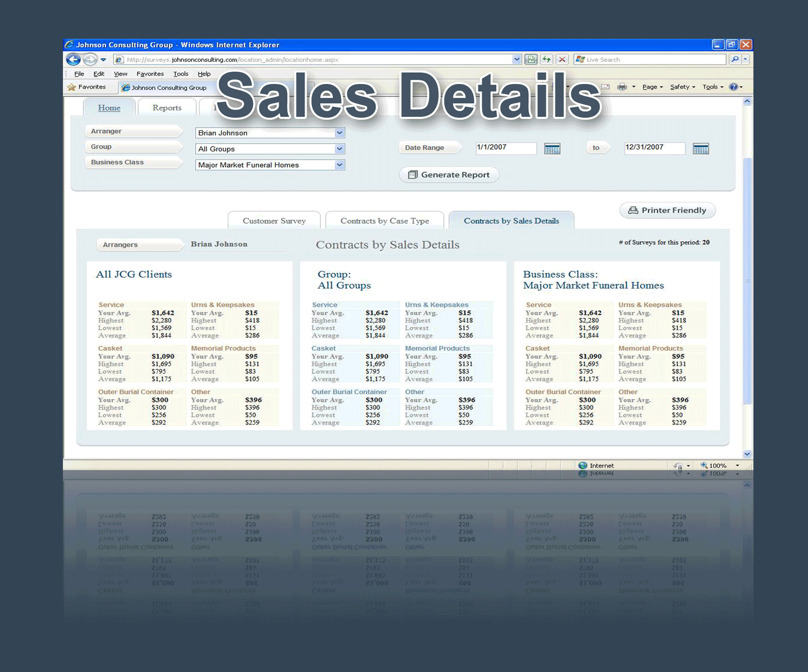Stop loading with the red X icon
Viewport: 808px width, 672px height.
[562, 59]
